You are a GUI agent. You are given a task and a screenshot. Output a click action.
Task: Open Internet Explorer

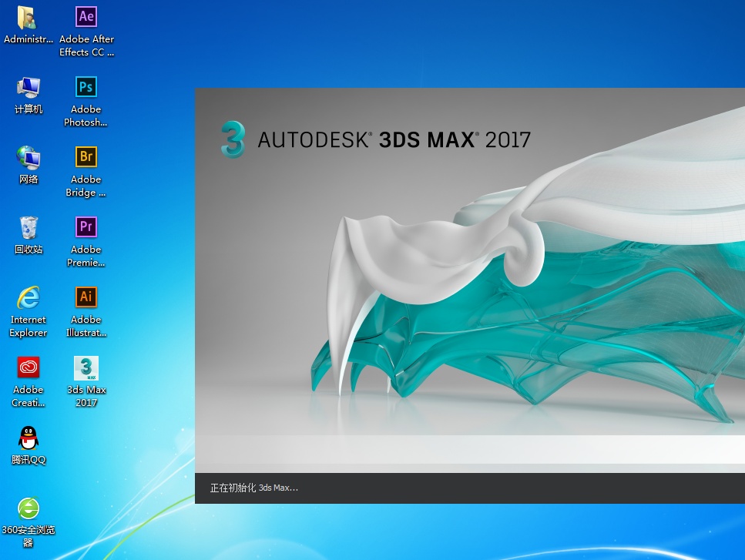[x=28, y=297]
